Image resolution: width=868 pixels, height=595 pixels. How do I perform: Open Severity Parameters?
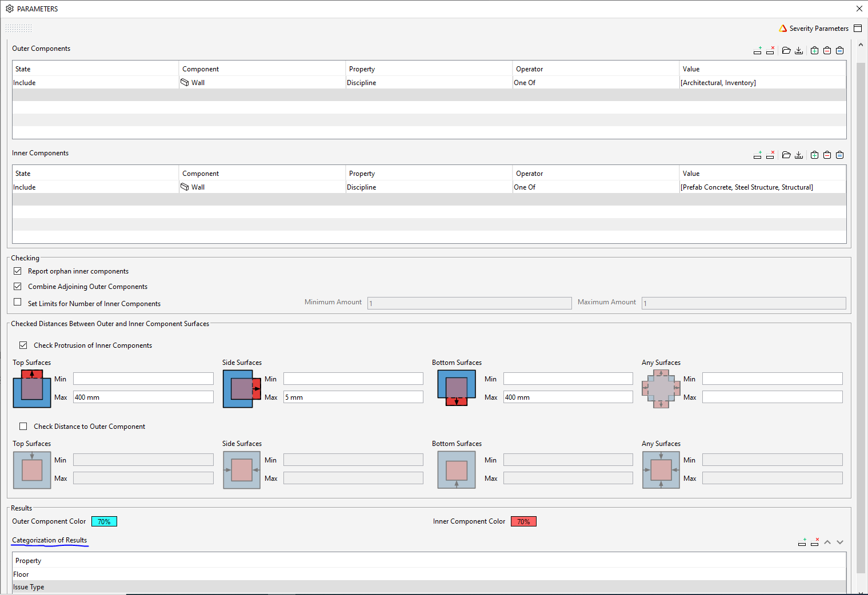[814, 29]
